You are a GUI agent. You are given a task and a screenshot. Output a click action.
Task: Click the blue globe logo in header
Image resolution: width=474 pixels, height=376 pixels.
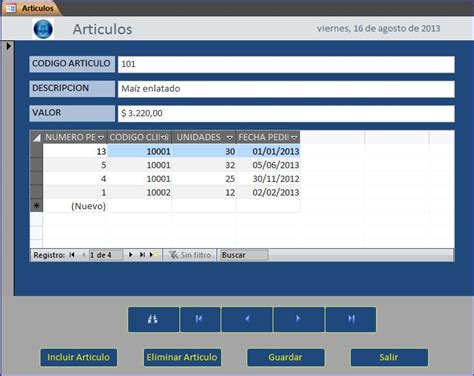tap(43, 29)
